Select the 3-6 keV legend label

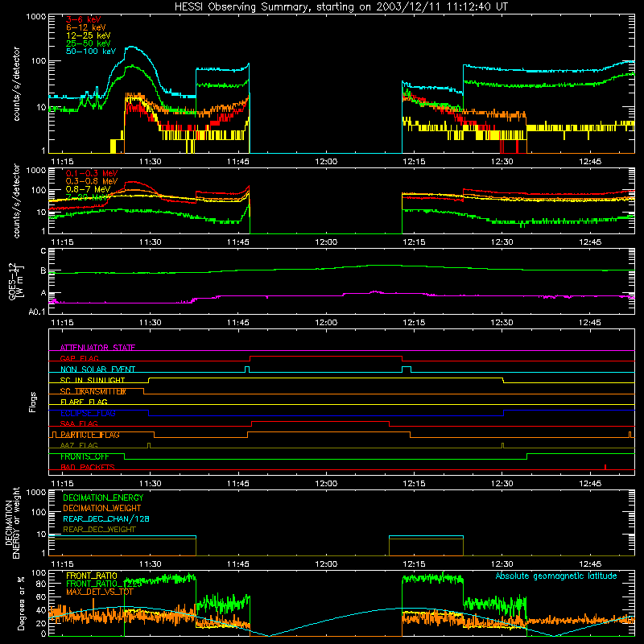[84, 19]
